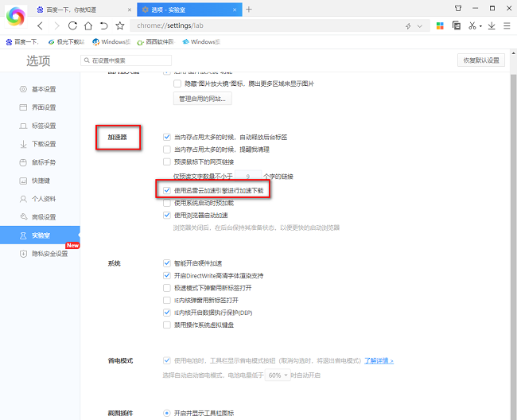
Task: Toggle battery power saving mode checkbox
Action: click(167, 360)
